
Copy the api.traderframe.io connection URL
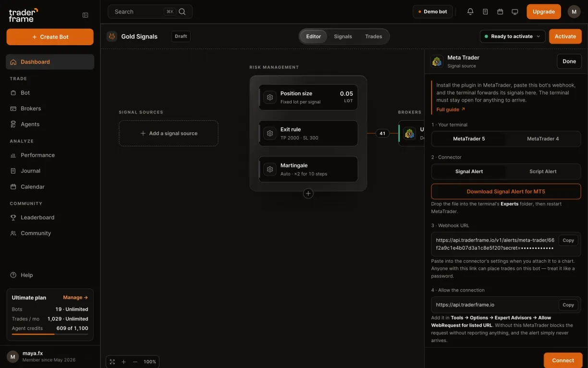pyautogui.click(x=568, y=305)
